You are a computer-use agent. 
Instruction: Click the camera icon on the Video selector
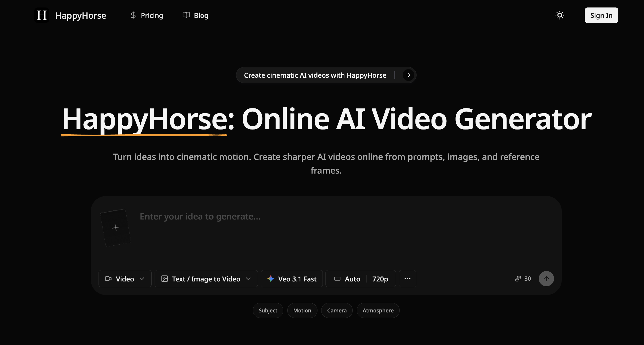[x=109, y=279]
